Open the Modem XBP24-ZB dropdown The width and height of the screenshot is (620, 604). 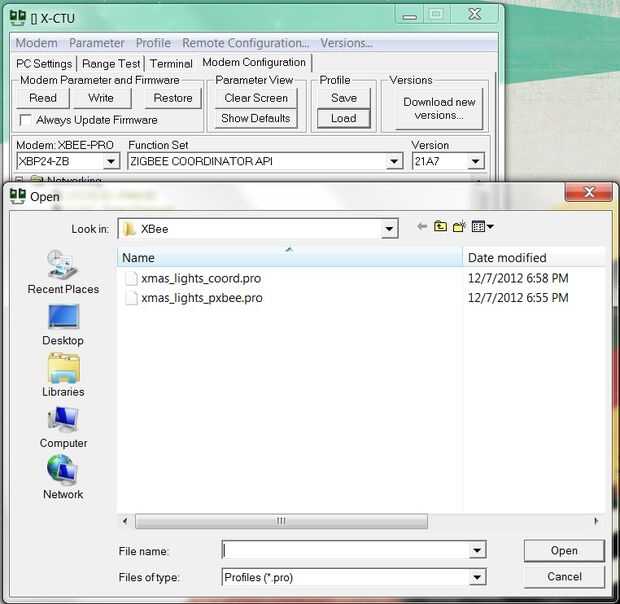(111, 161)
